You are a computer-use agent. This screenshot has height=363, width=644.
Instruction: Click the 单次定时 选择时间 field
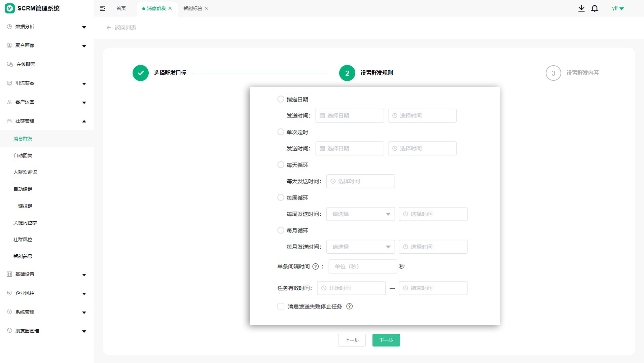[x=422, y=148]
